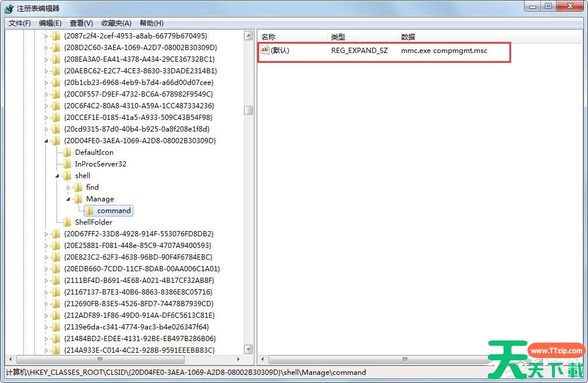This screenshot has width=588, height=383.
Task: Expand the {21484BD2-EDEE-4131-92BE-EB497B286B06} key
Action: 46,339
